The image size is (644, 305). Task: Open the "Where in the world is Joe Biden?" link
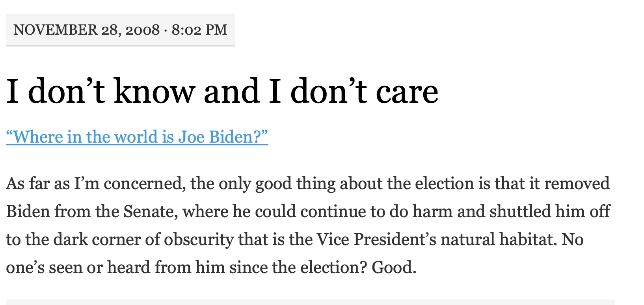tap(137, 137)
